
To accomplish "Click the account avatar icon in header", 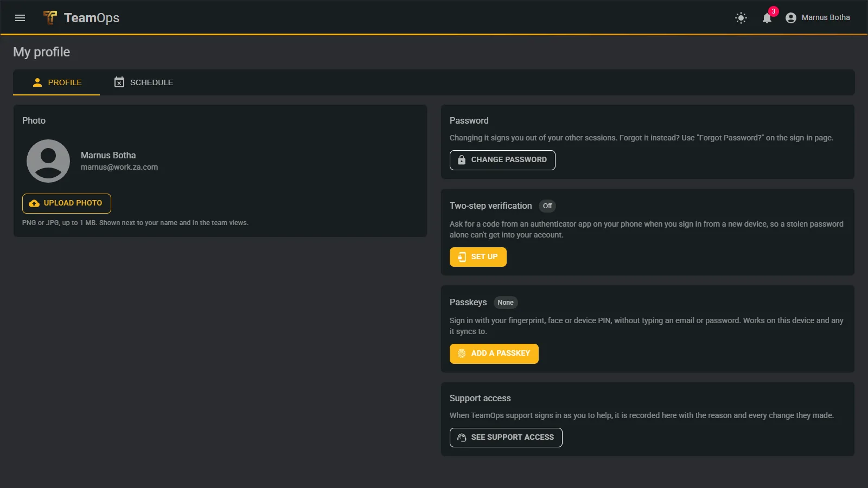I will tap(791, 18).
